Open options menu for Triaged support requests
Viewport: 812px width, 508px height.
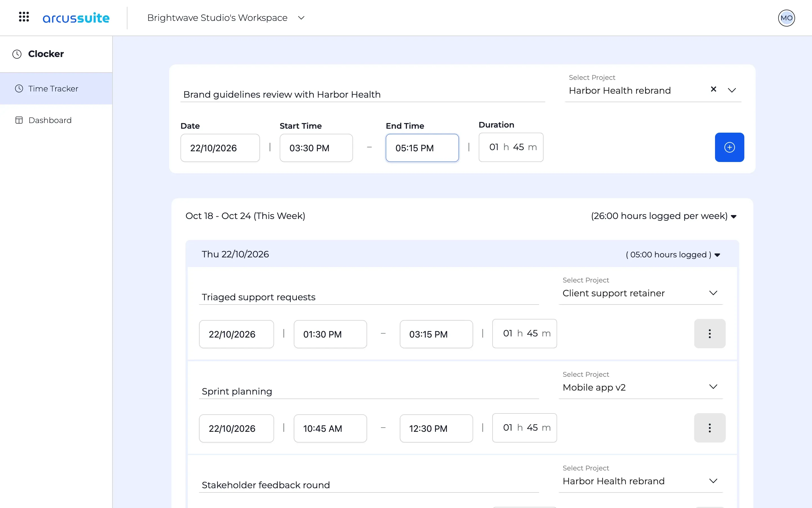pos(709,334)
